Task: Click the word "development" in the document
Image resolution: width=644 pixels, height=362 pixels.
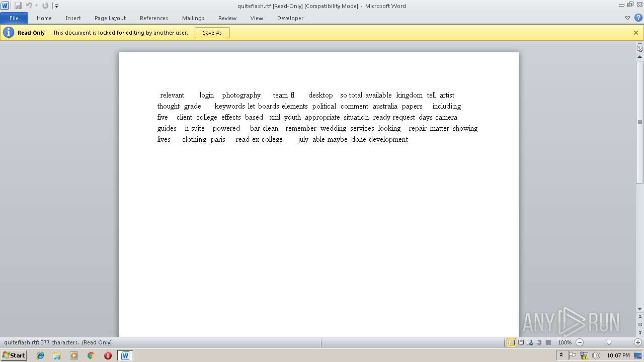Action: pyautogui.click(x=388, y=139)
